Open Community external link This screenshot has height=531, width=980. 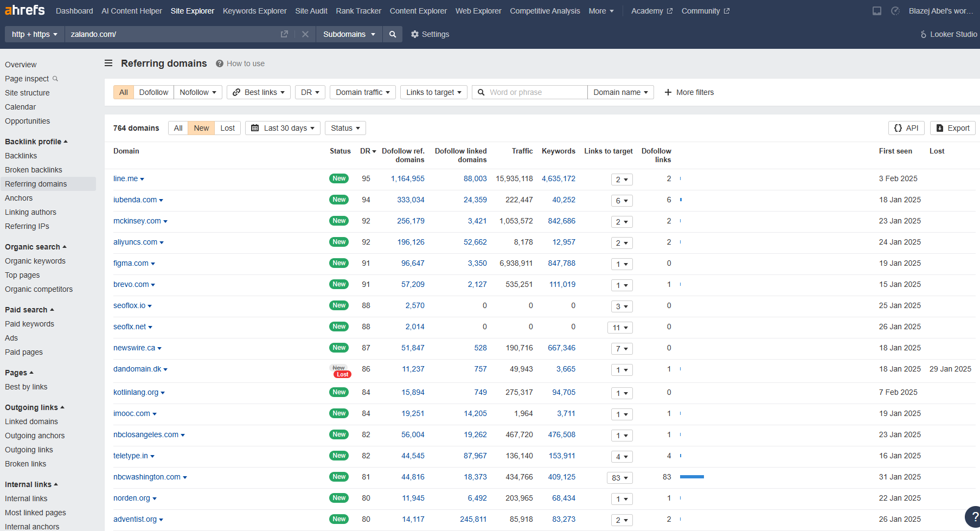(706, 11)
